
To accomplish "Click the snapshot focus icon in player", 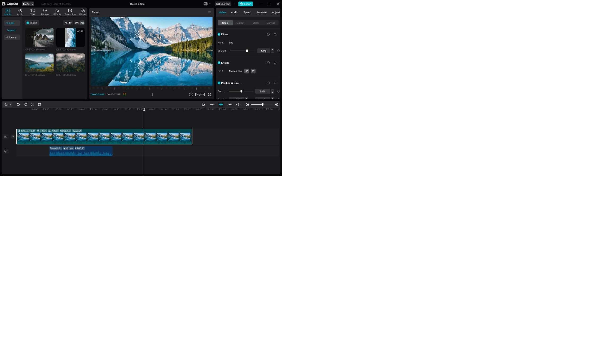I will [191, 94].
